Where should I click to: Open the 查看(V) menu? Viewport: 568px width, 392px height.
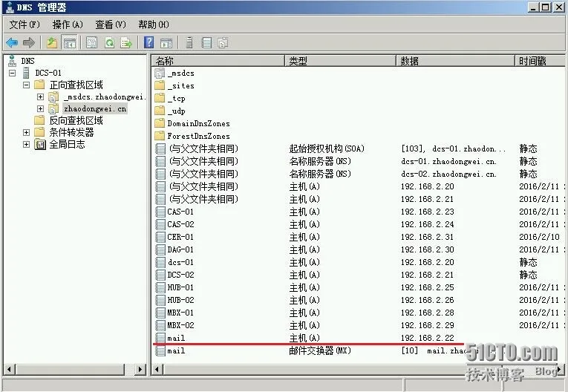point(111,24)
